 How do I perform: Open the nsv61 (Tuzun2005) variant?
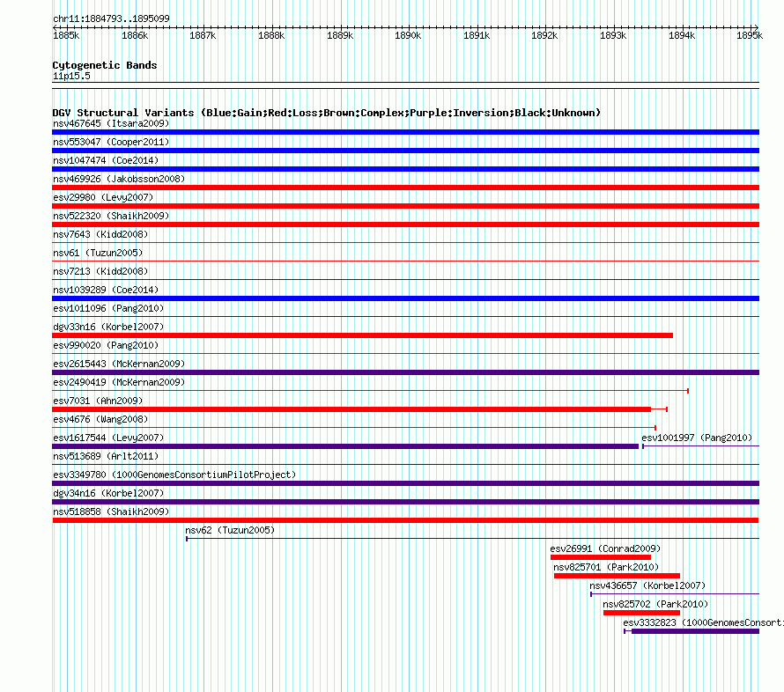coord(98,253)
